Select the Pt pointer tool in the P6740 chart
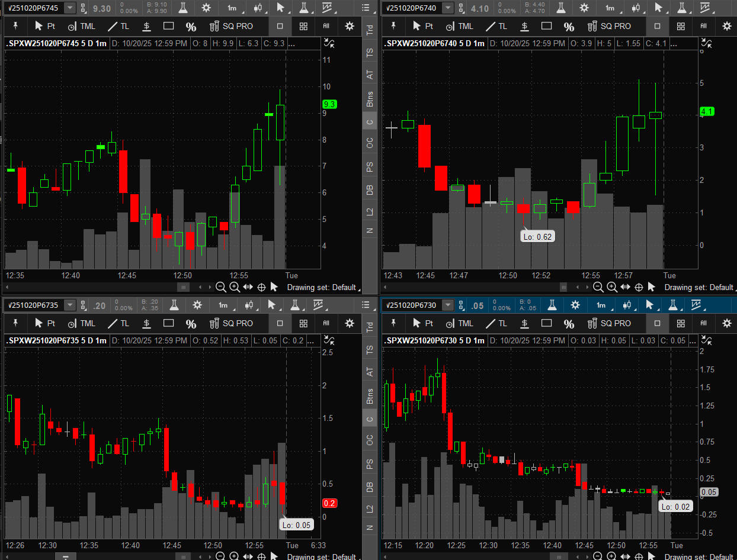The height and width of the screenshot is (560, 737). 423,26
